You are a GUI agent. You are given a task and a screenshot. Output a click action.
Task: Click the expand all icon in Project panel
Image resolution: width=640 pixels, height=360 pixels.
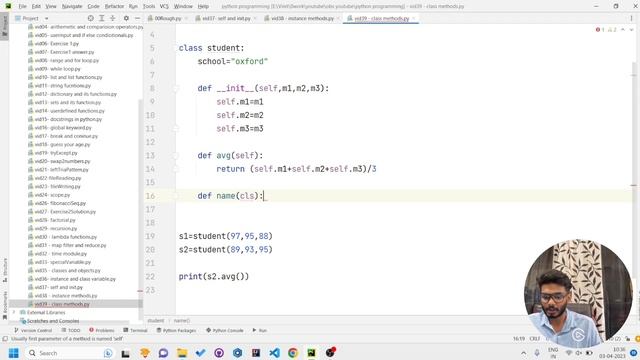click(102, 18)
